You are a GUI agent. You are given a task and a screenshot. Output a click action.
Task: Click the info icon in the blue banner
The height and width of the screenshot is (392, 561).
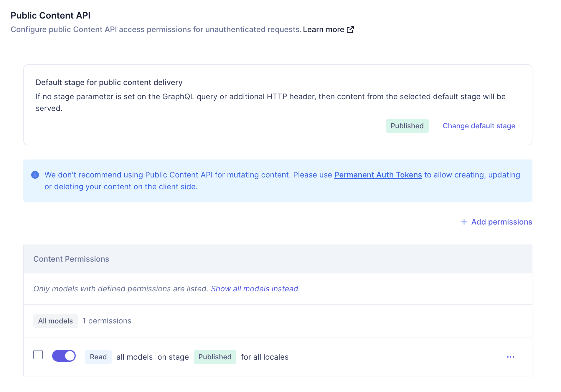pos(35,175)
